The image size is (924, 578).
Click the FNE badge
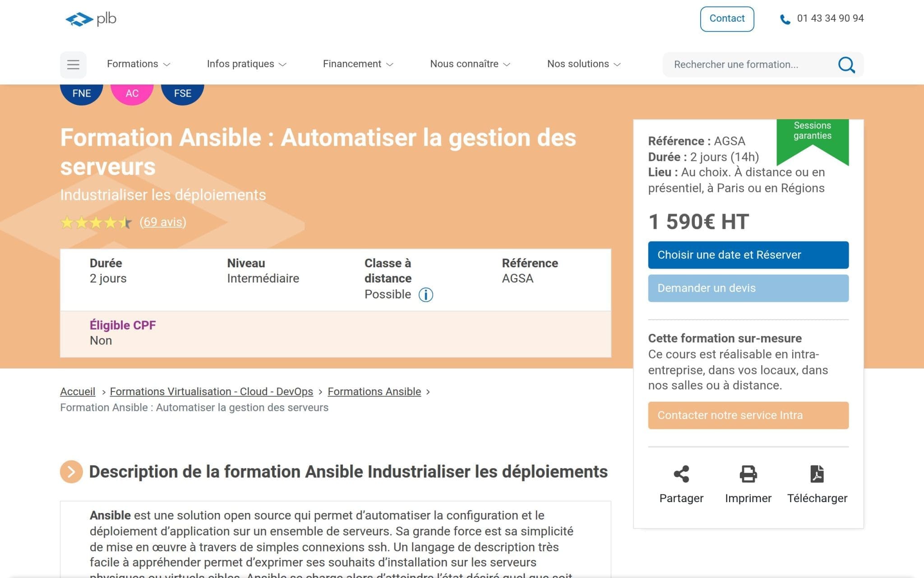pos(81,93)
